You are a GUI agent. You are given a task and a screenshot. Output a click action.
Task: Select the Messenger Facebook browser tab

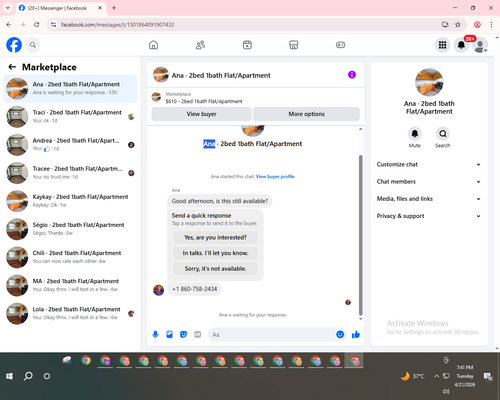pyautogui.click(x=61, y=8)
